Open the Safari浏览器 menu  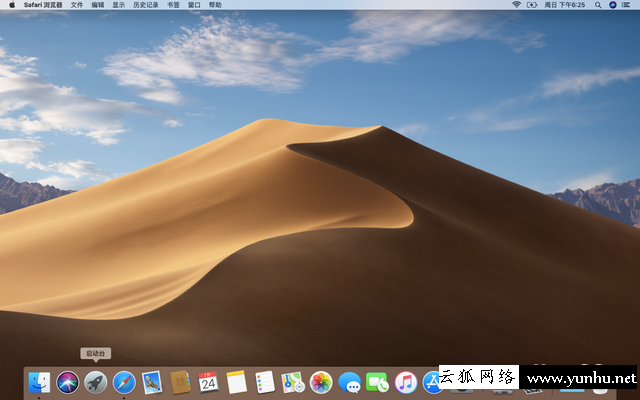[43, 5]
